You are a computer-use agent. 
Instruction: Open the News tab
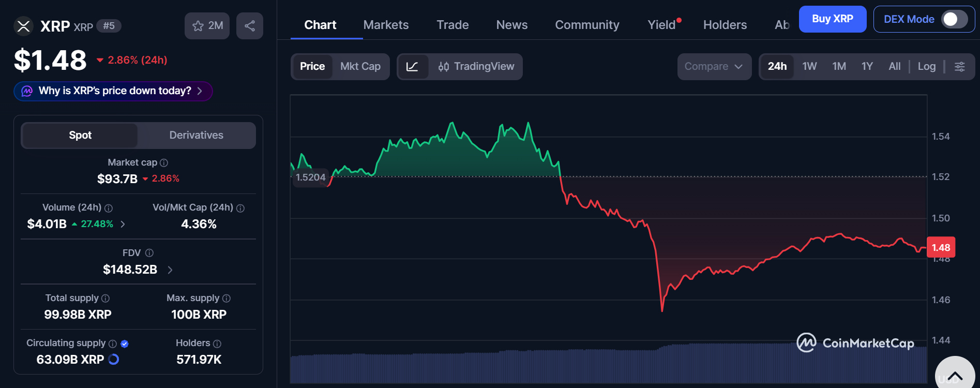(512, 25)
